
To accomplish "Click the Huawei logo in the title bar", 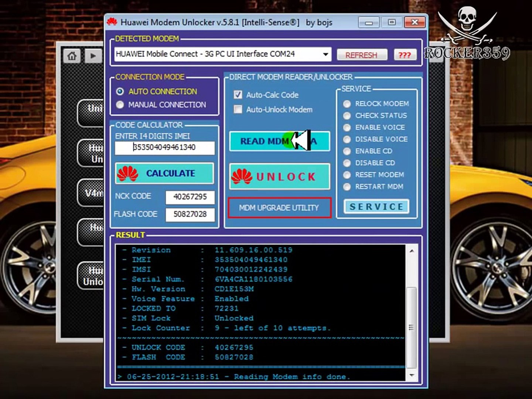I will (x=112, y=22).
